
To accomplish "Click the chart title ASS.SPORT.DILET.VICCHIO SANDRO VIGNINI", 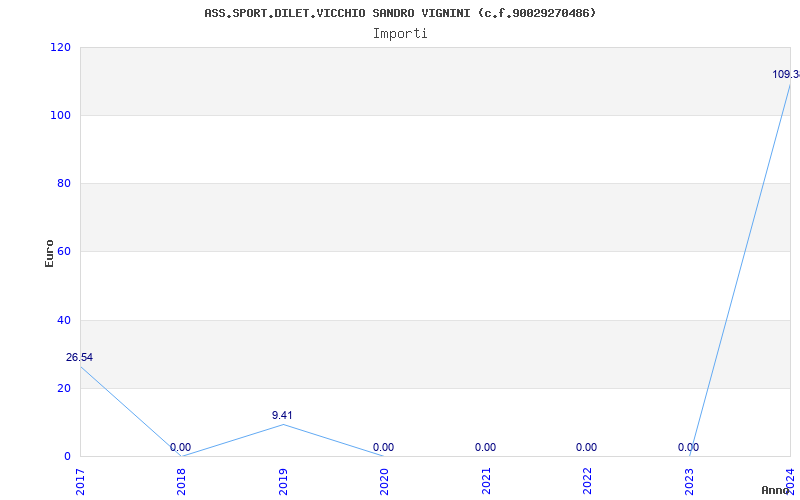I will coord(399,13).
